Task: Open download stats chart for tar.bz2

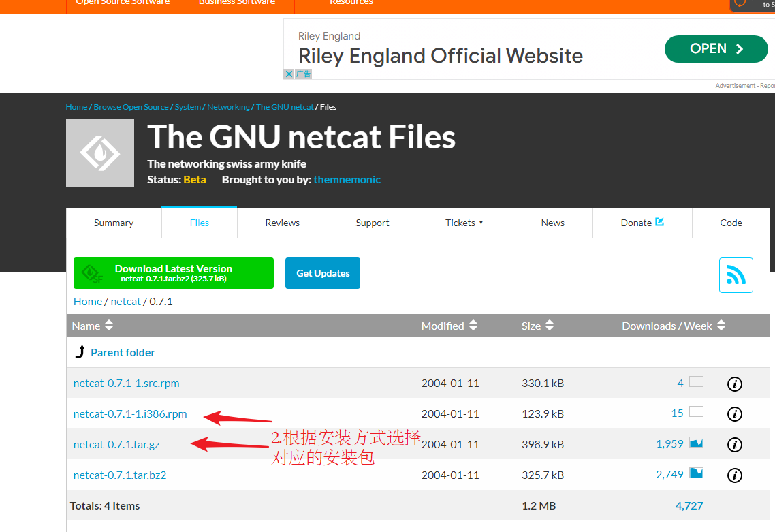Action: (x=696, y=473)
